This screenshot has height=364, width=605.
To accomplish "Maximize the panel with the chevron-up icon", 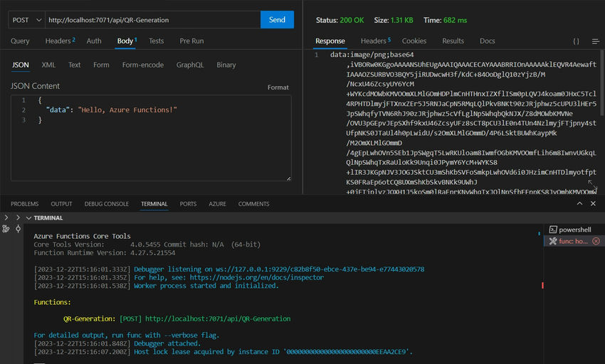I will point(580,204).
